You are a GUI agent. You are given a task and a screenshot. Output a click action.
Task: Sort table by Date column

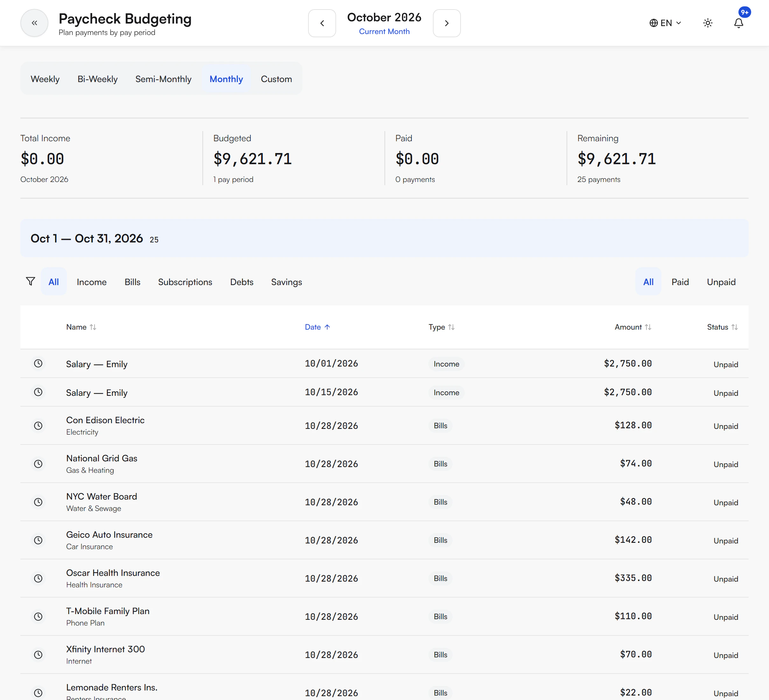(317, 327)
